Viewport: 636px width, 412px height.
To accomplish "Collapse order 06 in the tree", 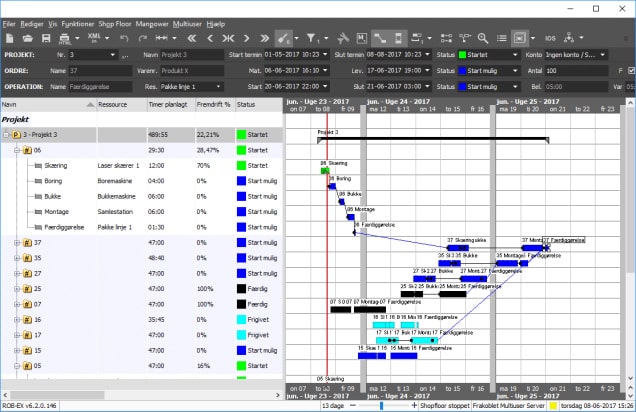I will click(17, 150).
